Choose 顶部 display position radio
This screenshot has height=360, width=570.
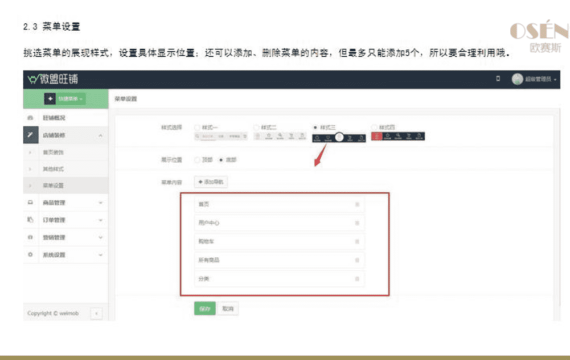197,160
